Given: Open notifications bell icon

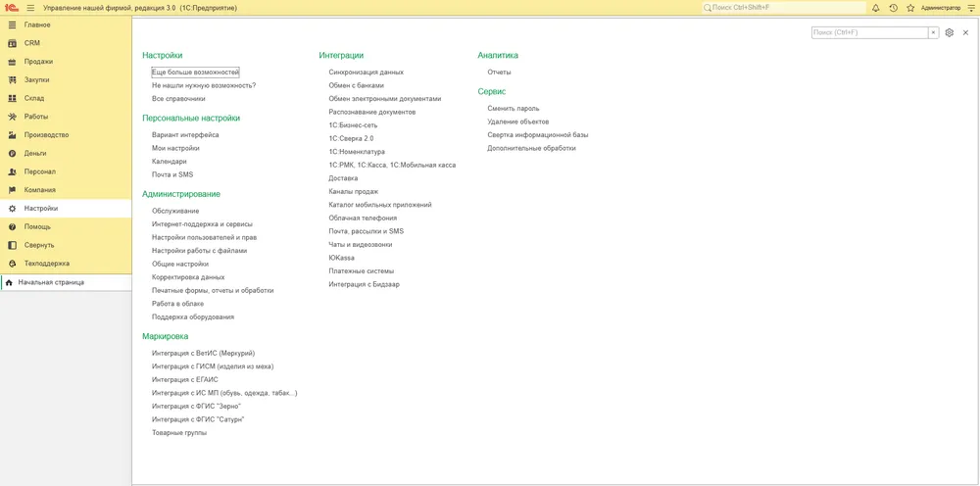Looking at the screenshot, I should tap(875, 8).
